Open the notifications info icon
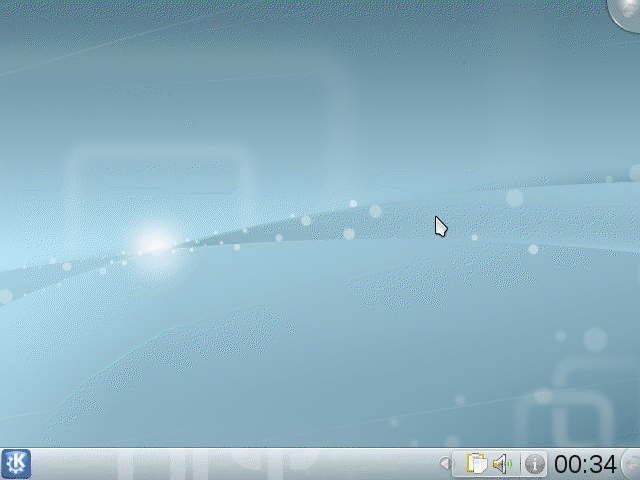This screenshot has width=640, height=480. (535, 464)
